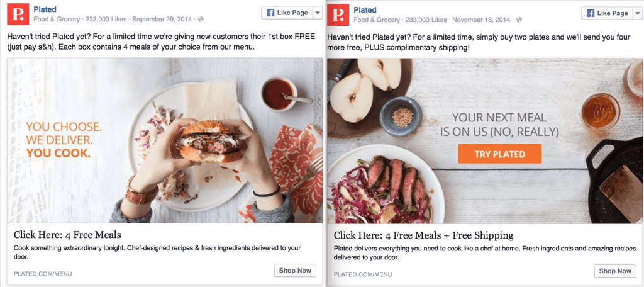Click the Plated logo icon in right ad

pyautogui.click(x=338, y=14)
